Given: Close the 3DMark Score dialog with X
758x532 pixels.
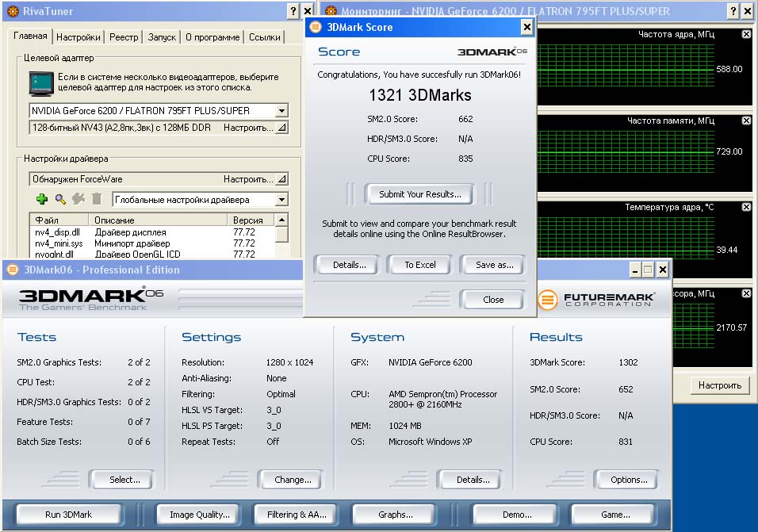Looking at the screenshot, I should click(527, 27).
